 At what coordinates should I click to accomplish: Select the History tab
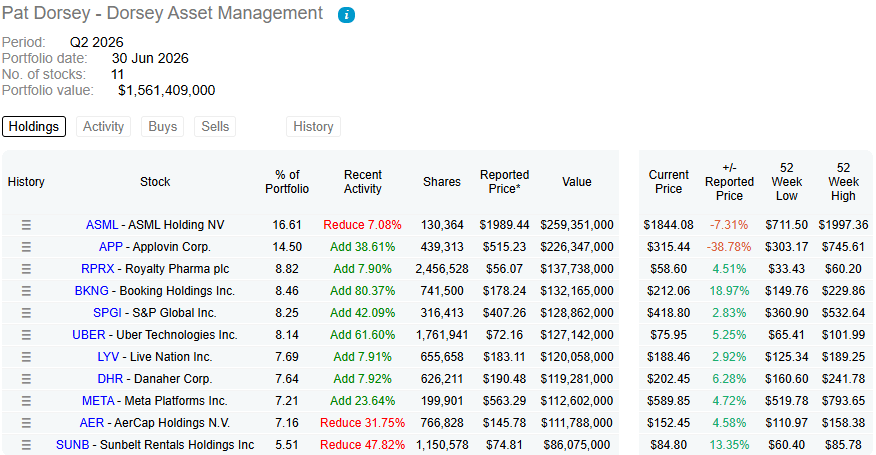(313, 126)
